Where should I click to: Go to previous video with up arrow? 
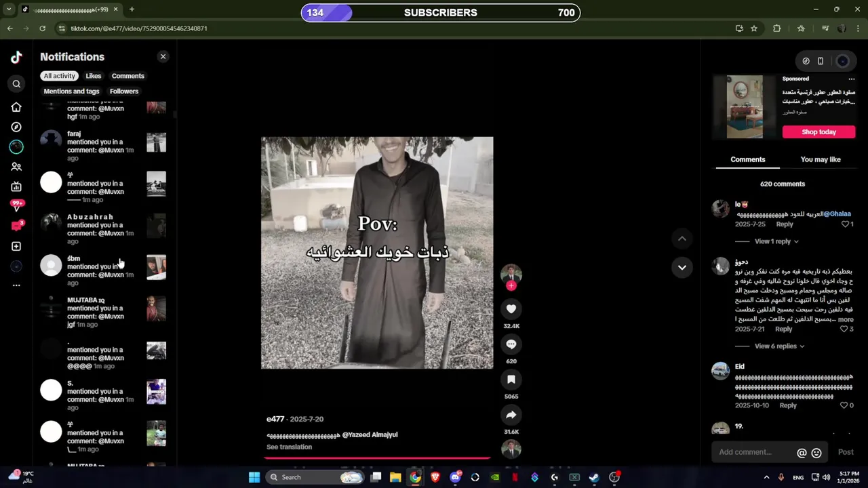682,239
